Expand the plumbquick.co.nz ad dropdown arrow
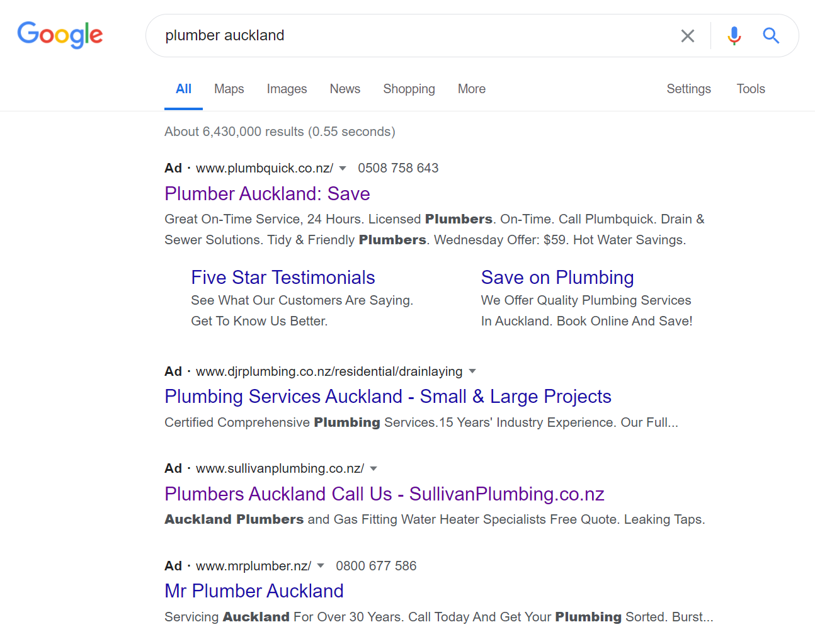The image size is (815, 644). [343, 168]
